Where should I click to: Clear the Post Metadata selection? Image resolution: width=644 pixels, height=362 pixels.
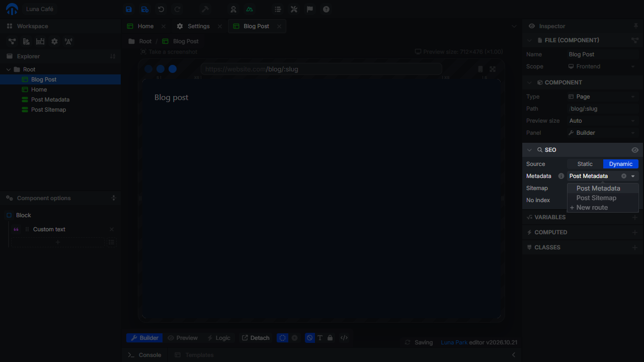[624, 176]
